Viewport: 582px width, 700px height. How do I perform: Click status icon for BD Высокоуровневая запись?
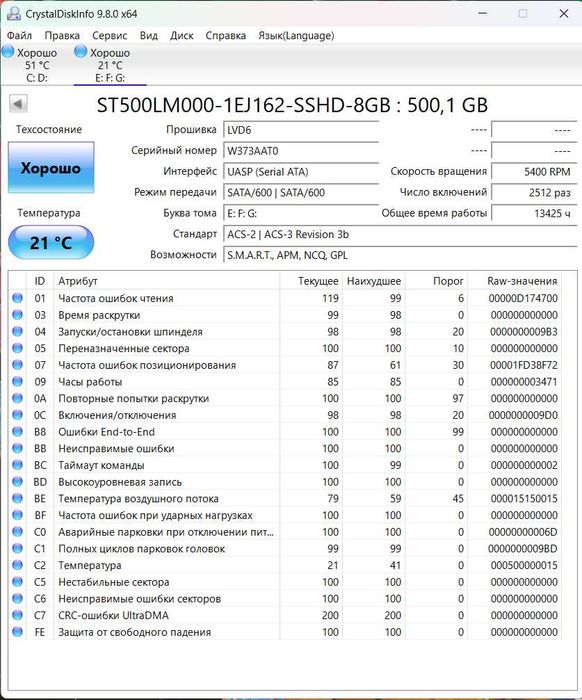tap(17, 482)
